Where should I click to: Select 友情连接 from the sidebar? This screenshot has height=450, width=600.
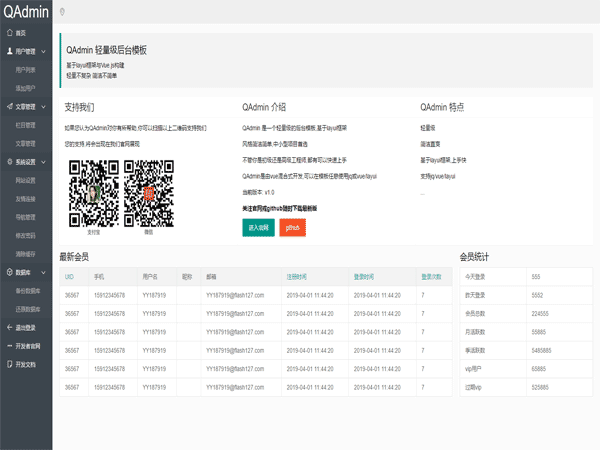tap(26, 198)
